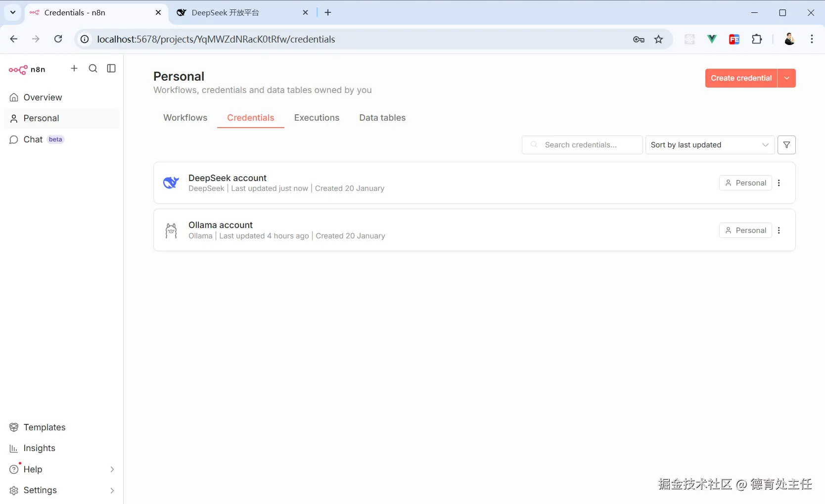Viewport: 825px width, 504px height.
Task: Open the Chrome three-dot menu
Action: 812,39
